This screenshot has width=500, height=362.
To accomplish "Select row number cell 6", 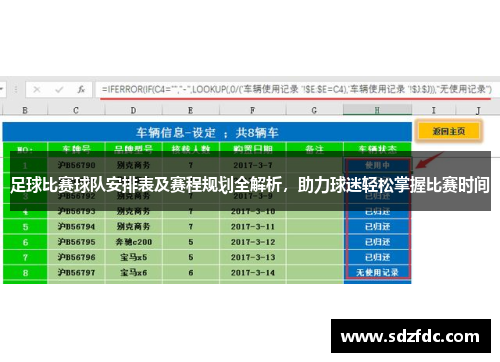I will pyautogui.click(x=25, y=242).
